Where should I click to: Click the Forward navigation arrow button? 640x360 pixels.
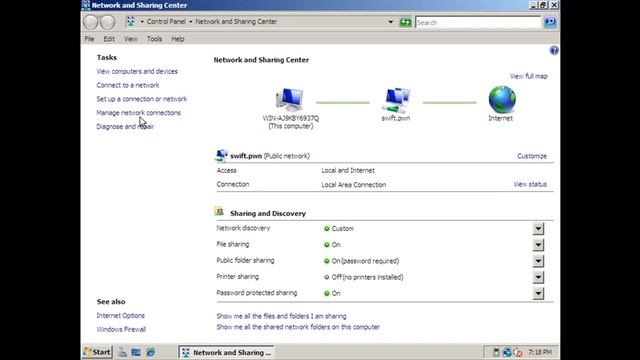tap(108, 22)
